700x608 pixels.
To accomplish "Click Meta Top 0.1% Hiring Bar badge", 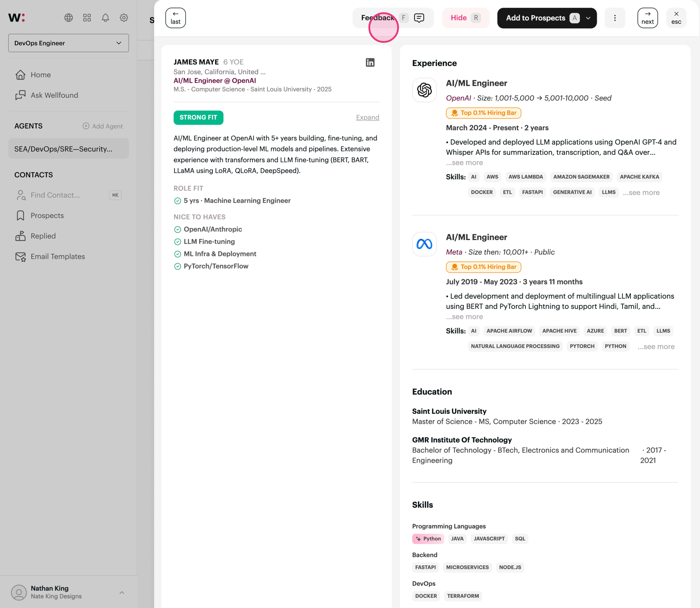I will click(483, 267).
